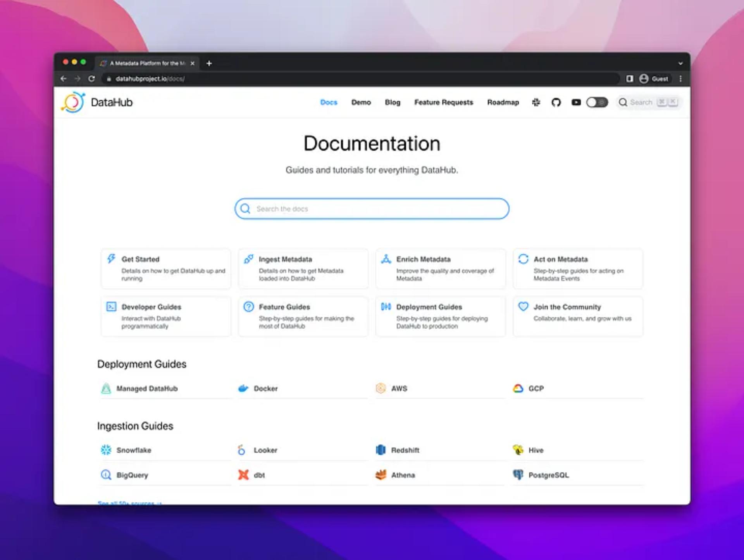This screenshot has width=744, height=560.
Task: Click the AWS icon
Action: 381,388
